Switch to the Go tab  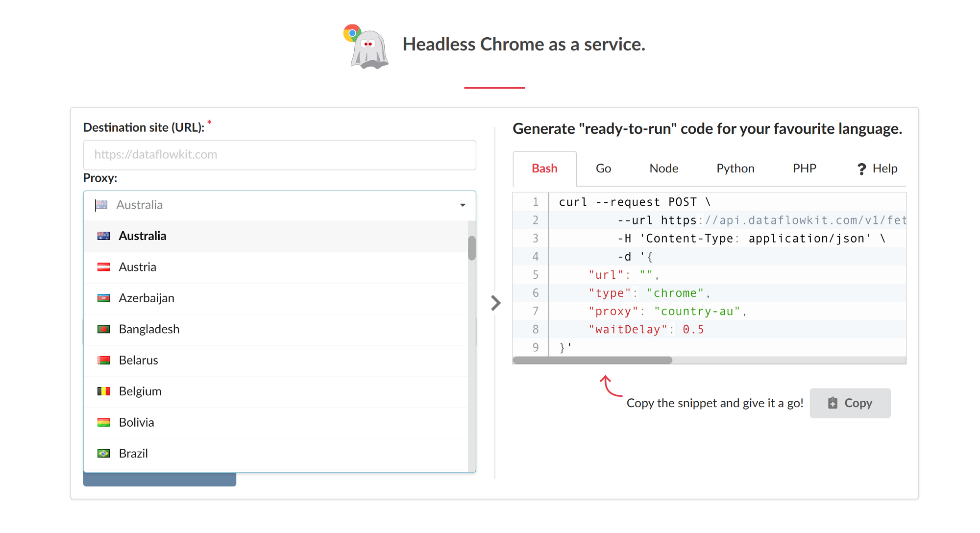pyautogui.click(x=603, y=169)
